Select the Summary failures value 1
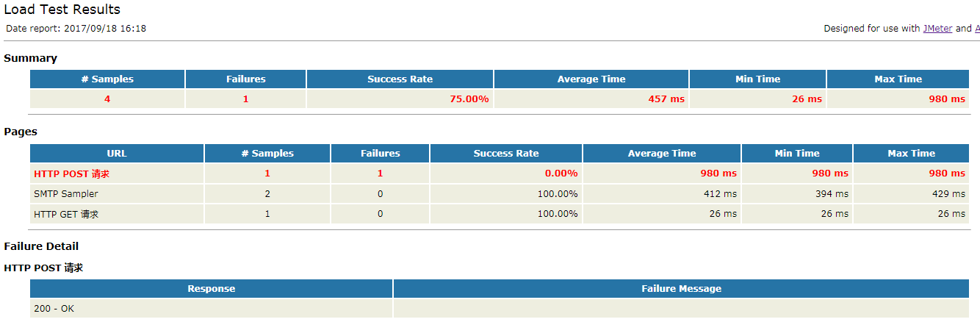980x322 pixels. click(245, 99)
